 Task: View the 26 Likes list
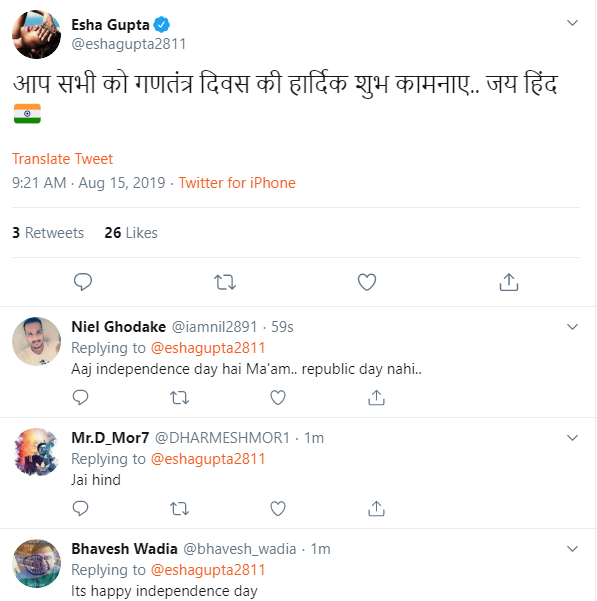coord(131,233)
